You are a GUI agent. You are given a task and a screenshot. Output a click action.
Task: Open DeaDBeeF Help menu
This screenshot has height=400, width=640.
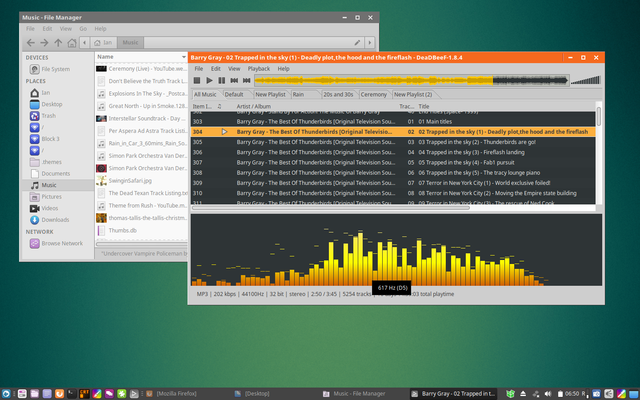tap(283, 69)
